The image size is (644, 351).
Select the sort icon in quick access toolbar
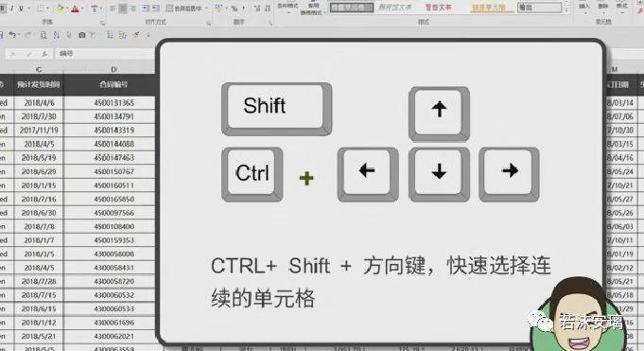click(x=57, y=35)
